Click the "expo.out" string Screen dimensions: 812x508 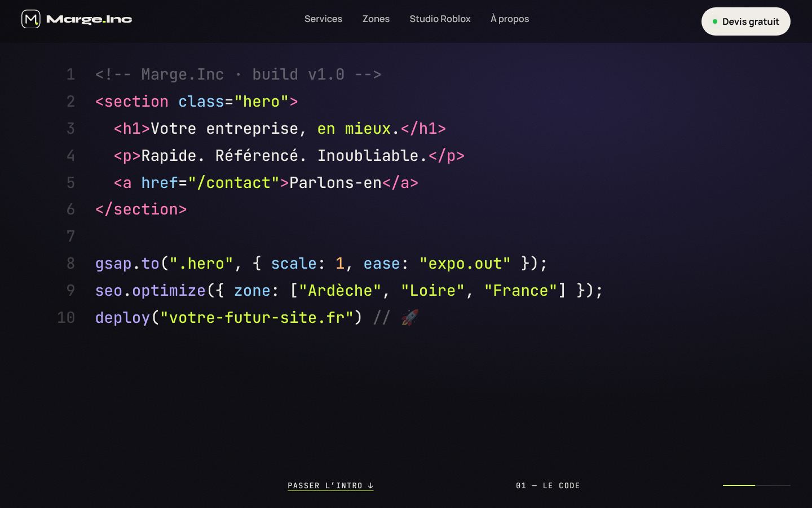465,264
